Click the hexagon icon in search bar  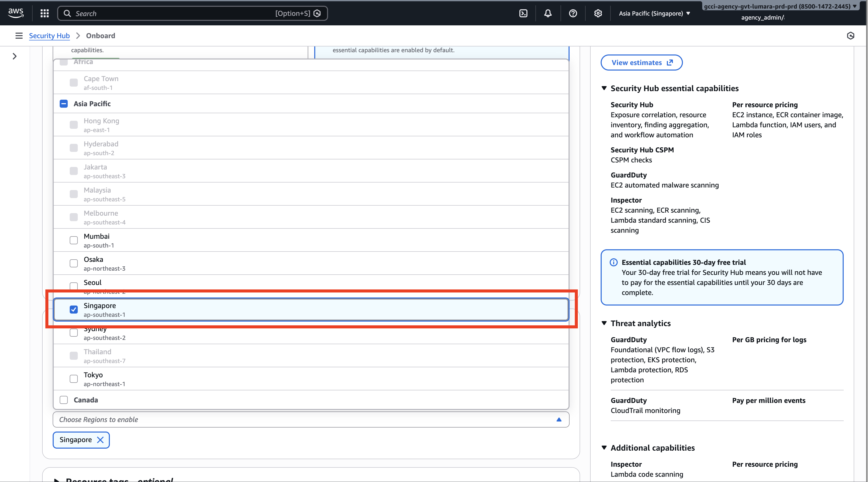click(x=317, y=13)
